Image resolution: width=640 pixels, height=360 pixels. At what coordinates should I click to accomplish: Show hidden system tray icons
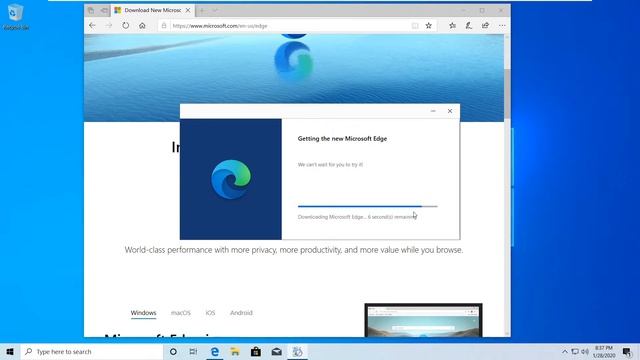(x=565, y=352)
